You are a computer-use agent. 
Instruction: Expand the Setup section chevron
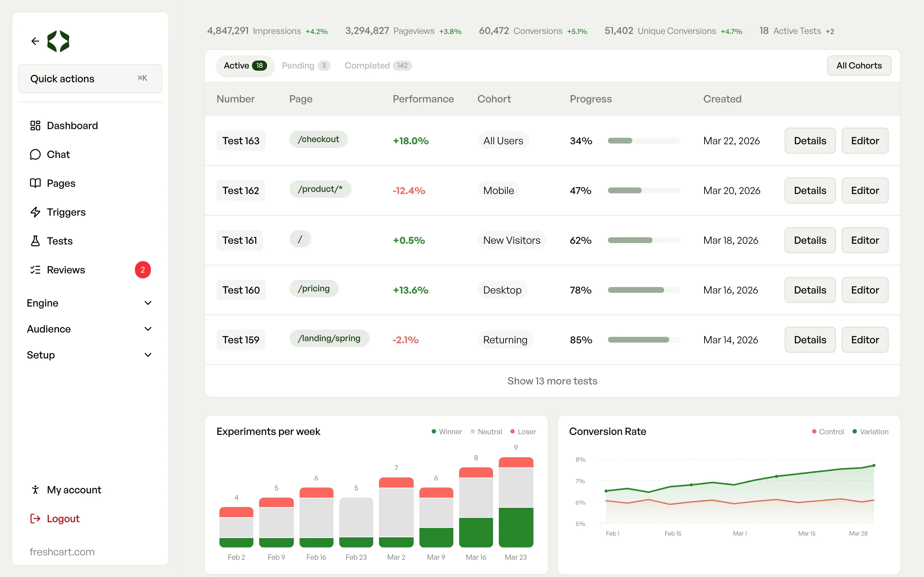(x=148, y=355)
